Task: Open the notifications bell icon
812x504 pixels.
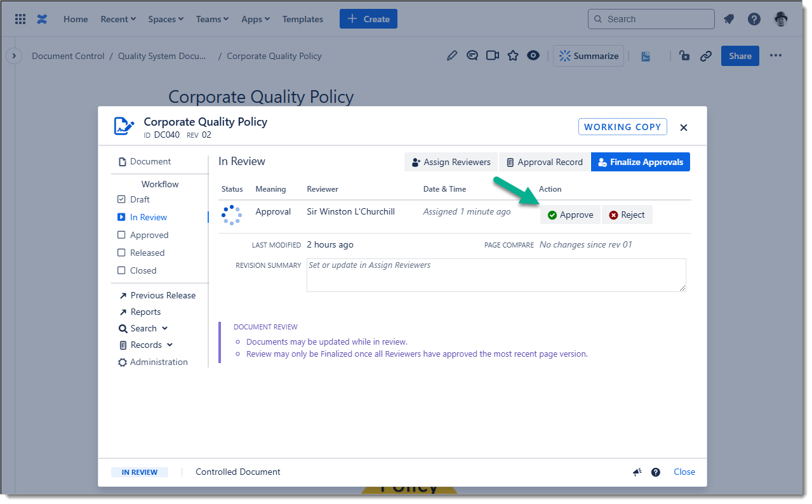Action: point(729,19)
